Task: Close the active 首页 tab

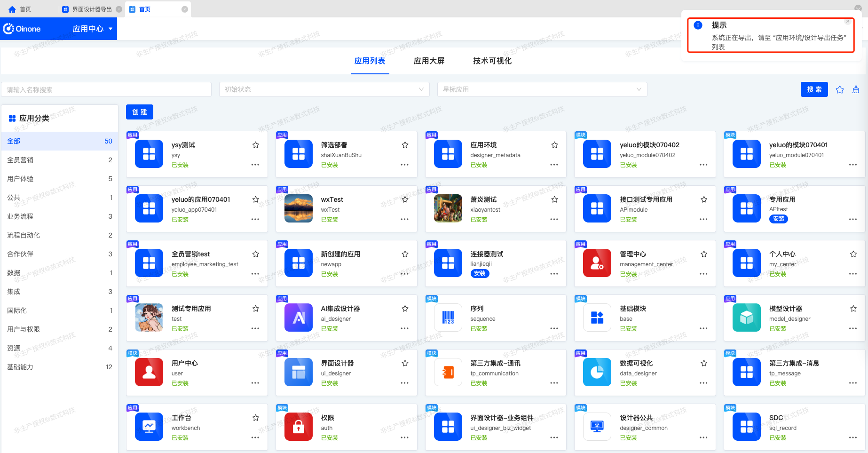Action: [x=185, y=9]
